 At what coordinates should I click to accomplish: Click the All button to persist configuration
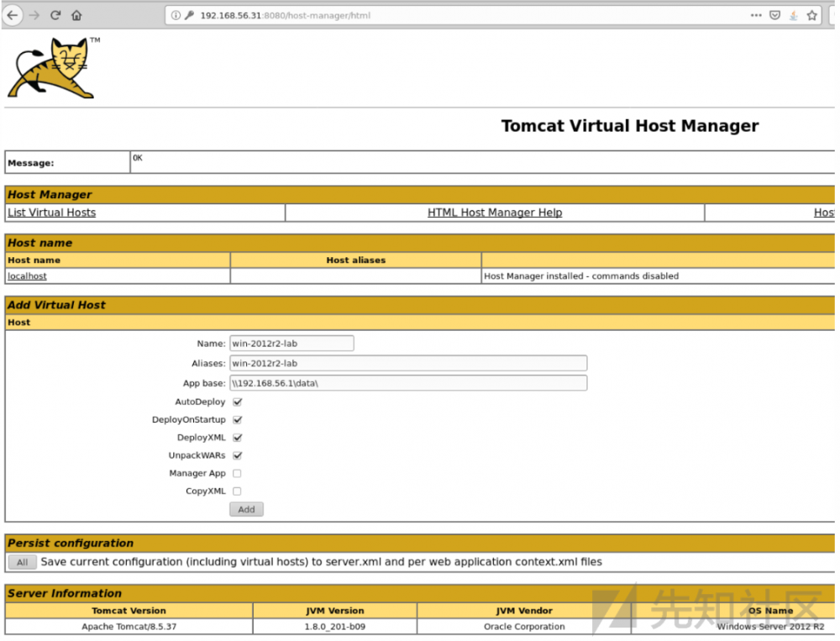(x=22, y=562)
